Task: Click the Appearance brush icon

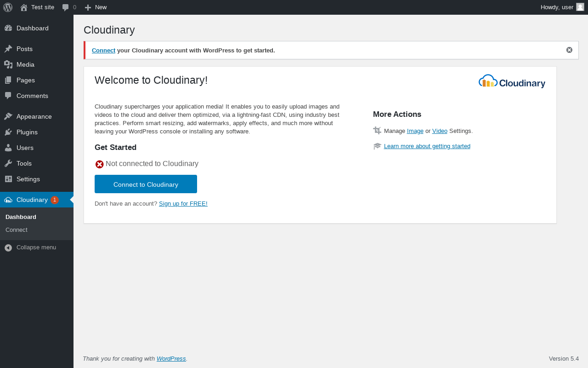Action: point(8,116)
